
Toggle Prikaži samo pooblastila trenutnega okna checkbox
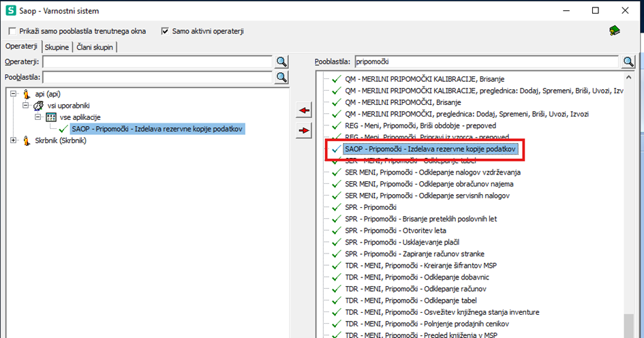[x=12, y=31]
